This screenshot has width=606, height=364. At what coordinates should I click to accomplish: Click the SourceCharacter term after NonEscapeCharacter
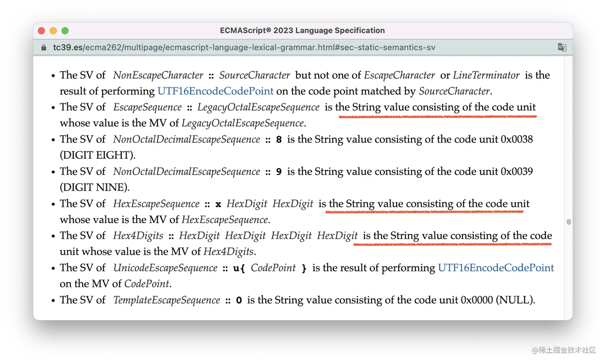pyautogui.click(x=255, y=75)
